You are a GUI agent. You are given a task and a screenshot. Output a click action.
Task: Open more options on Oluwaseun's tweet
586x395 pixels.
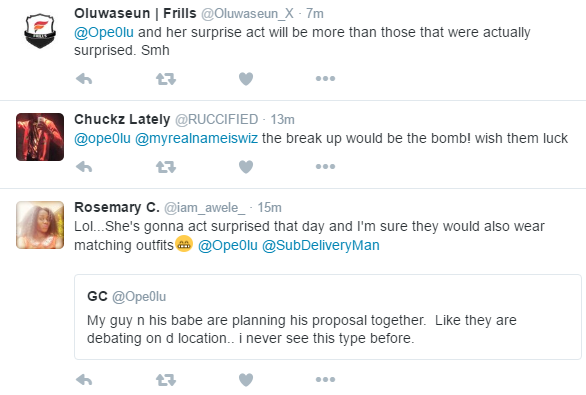point(325,78)
